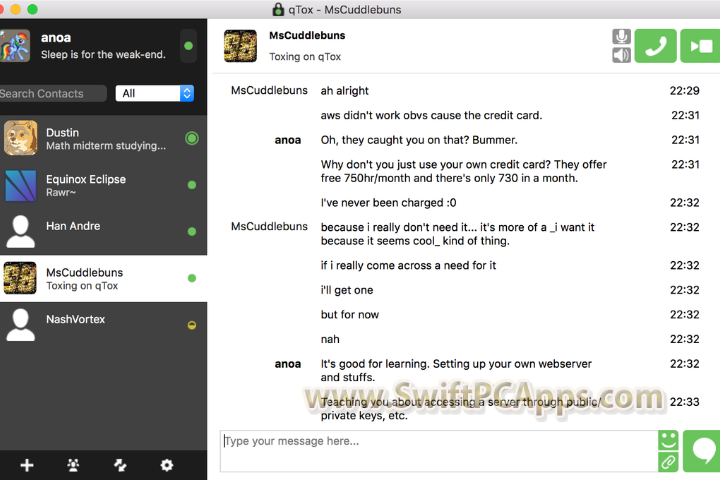Click anoa's profile name

click(56, 38)
